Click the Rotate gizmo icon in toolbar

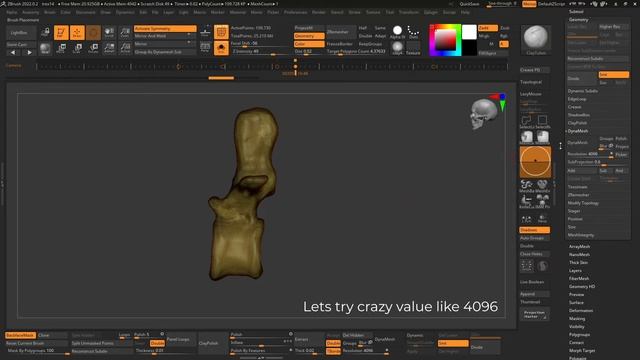pos(93,48)
